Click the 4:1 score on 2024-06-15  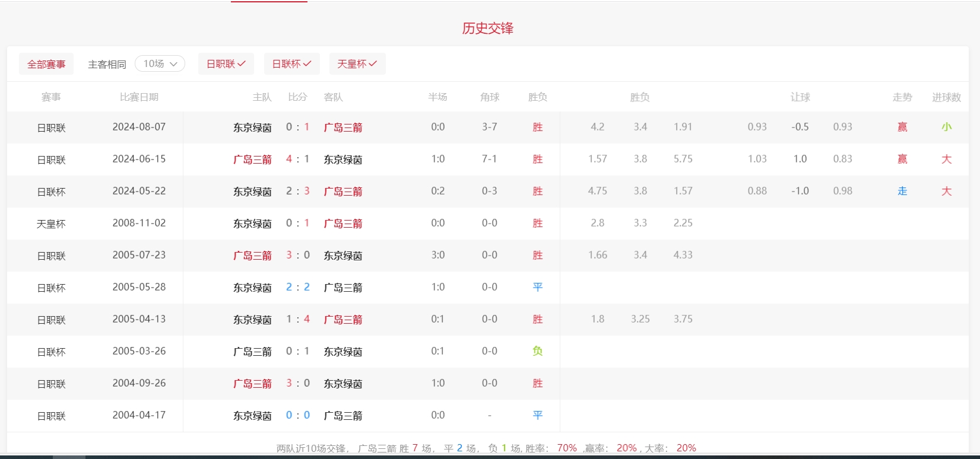point(297,159)
